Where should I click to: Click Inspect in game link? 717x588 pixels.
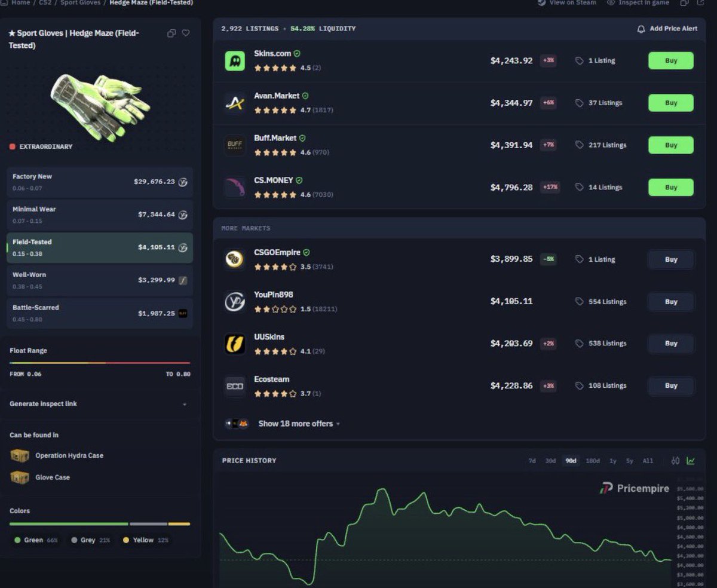point(638,2)
